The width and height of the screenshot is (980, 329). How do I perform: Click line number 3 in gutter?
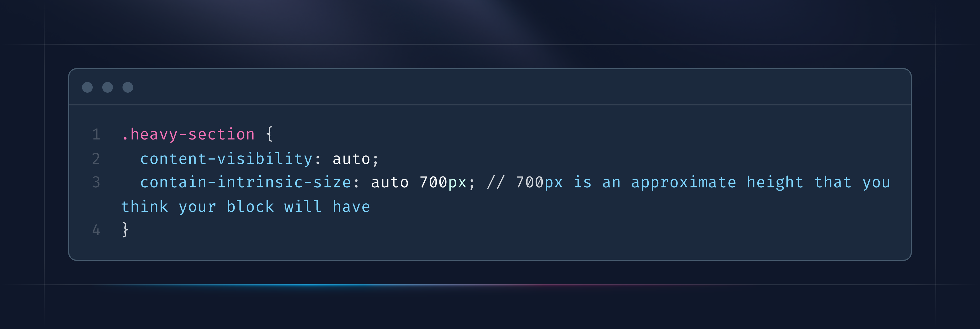tap(96, 183)
